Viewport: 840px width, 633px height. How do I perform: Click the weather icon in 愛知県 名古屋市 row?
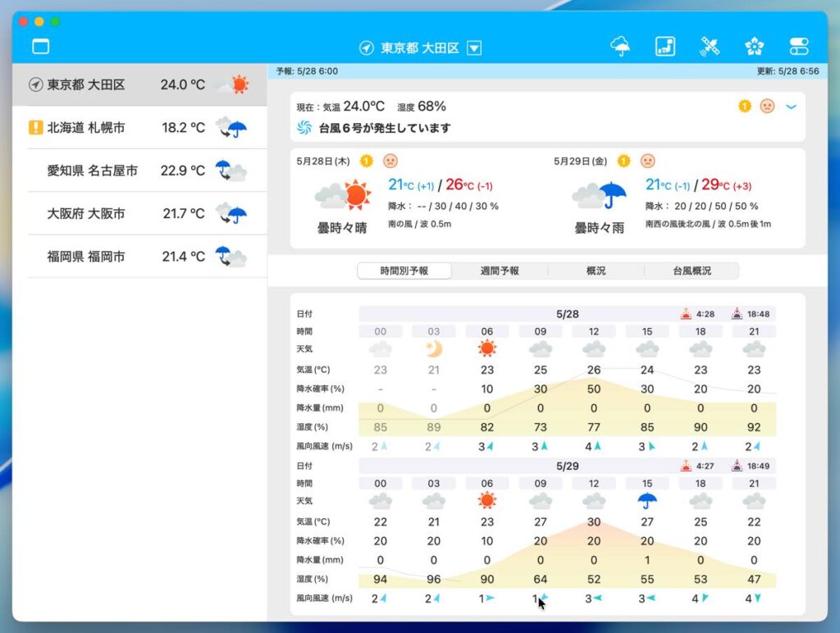coord(231,171)
